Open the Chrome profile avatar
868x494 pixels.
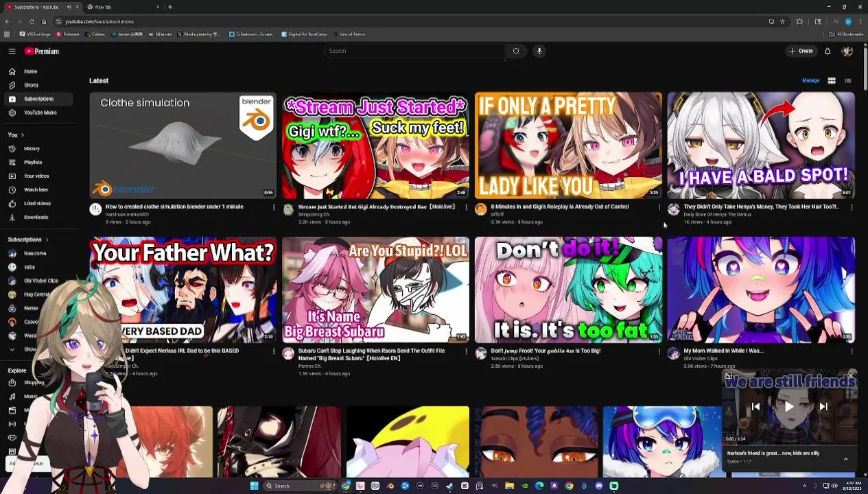[x=848, y=21]
